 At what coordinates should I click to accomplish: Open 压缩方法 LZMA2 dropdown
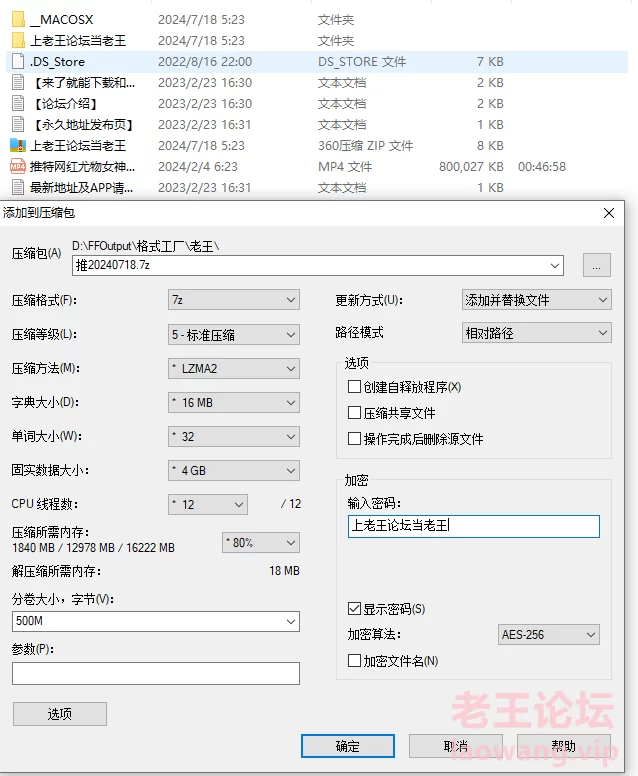(x=234, y=369)
